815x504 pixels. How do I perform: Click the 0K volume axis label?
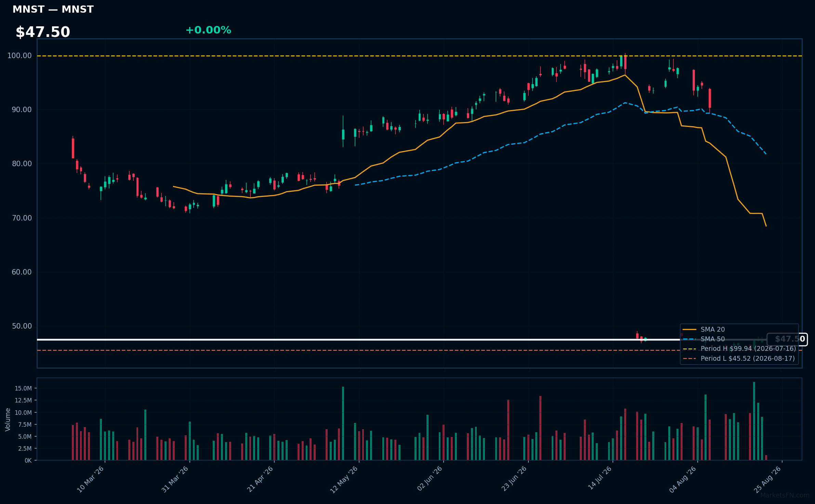point(28,460)
